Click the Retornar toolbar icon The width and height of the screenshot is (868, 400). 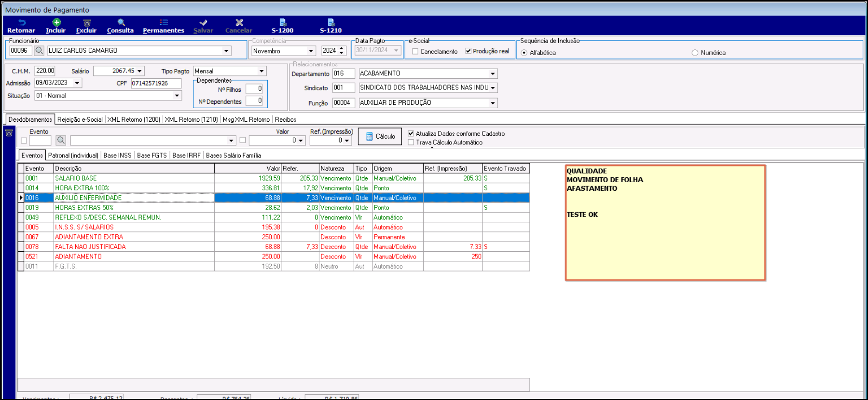point(22,22)
